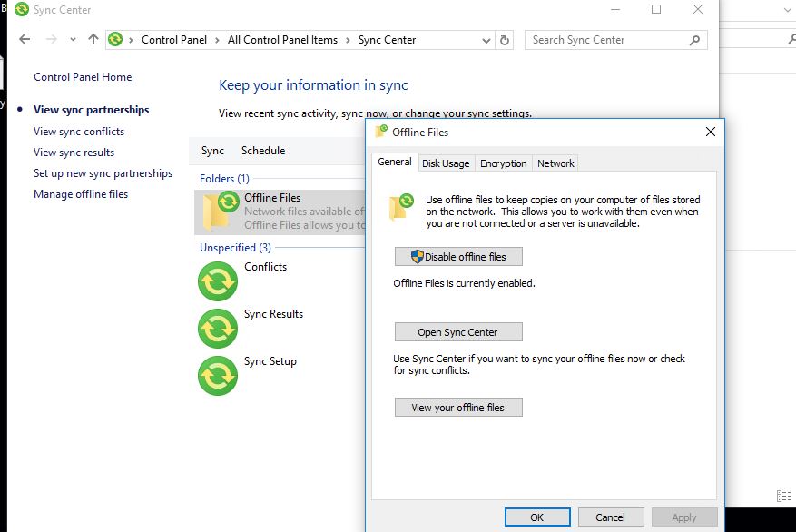Screen dimensions: 796x532
Task: Click the offline files folder icon in General tab
Action: click(x=401, y=207)
